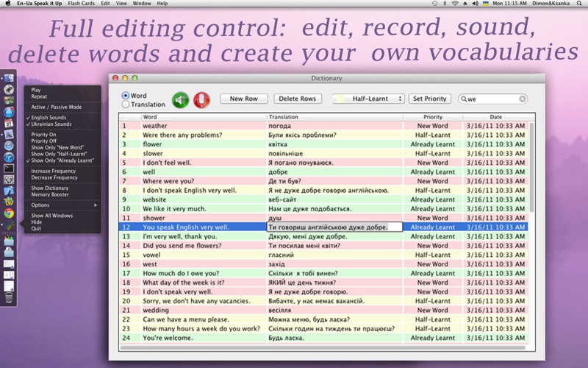The width and height of the screenshot is (588, 368).
Task: Toggle English Sounds in the dock menu
Action: click(x=49, y=118)
